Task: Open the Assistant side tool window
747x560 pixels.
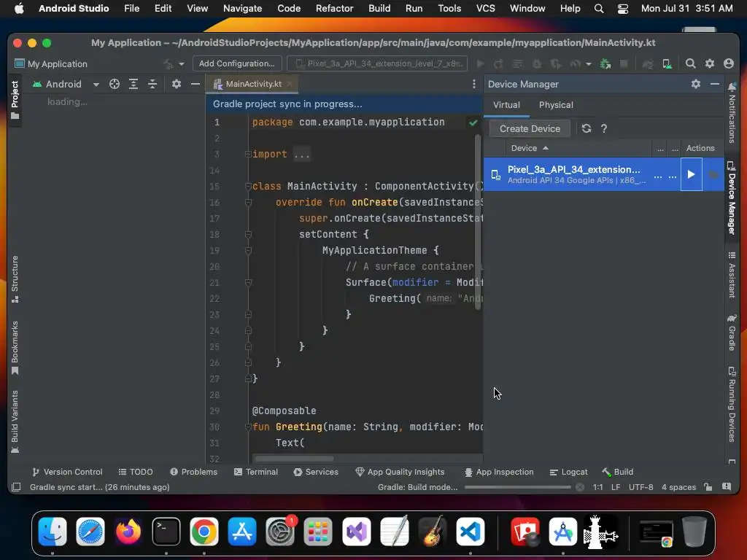Action: [x=732, y=275]
